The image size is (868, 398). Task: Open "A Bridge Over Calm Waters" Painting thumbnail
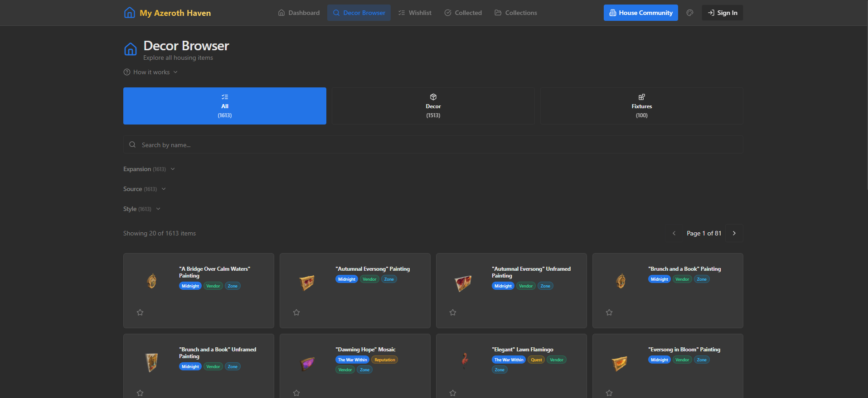pyautogui.click(x=152, y=281)
